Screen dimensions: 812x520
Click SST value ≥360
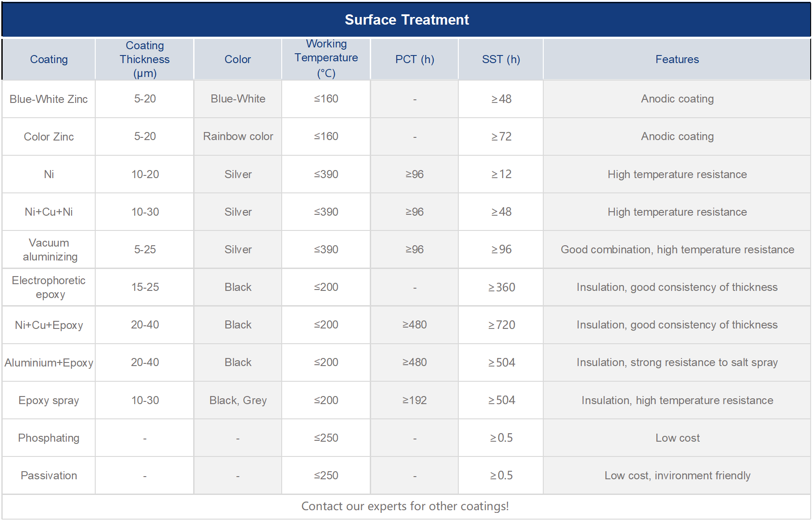coord(501,287)
